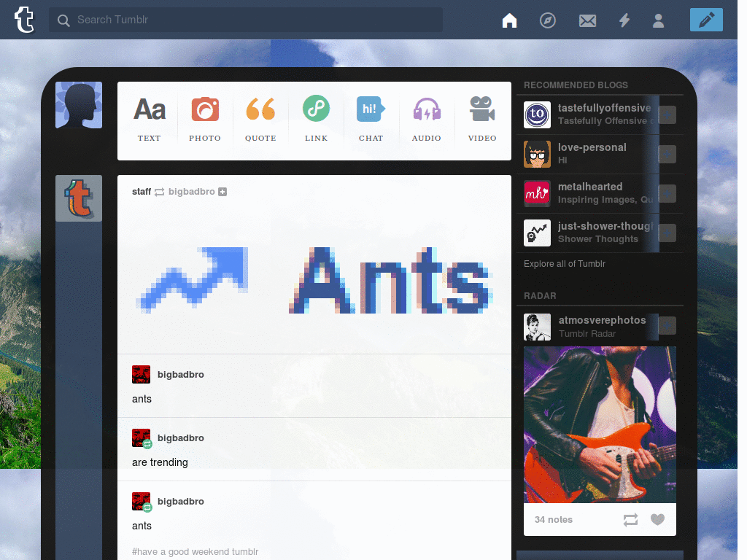
Task: Open the Account person icon
Action: (x=659, y=20)
